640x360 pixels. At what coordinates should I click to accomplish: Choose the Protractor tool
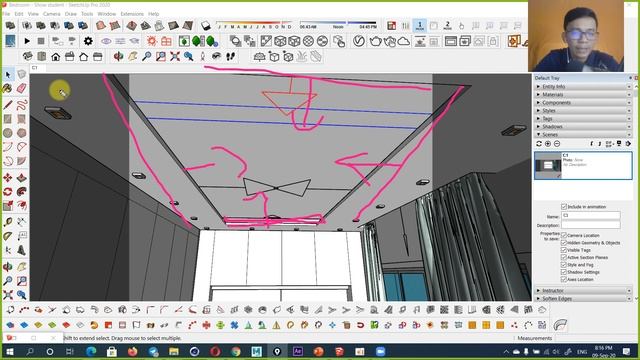[x=8, y=236]
